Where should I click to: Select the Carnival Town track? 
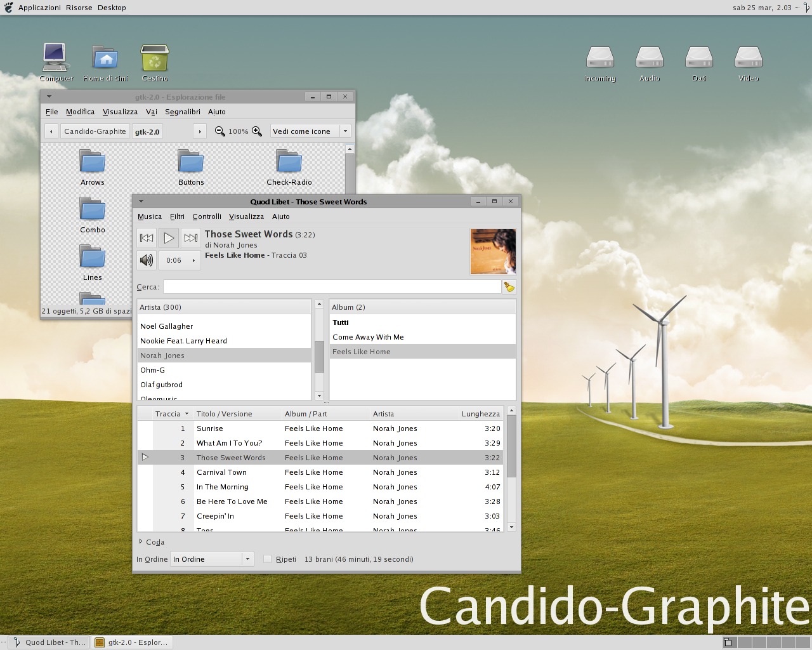(x=320, y=472)
